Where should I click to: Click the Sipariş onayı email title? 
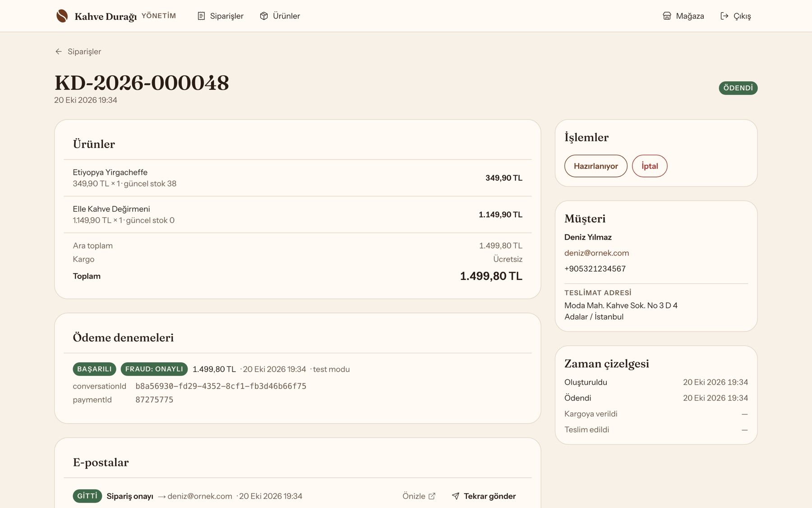pyautogui.click(x=130, y=496)
